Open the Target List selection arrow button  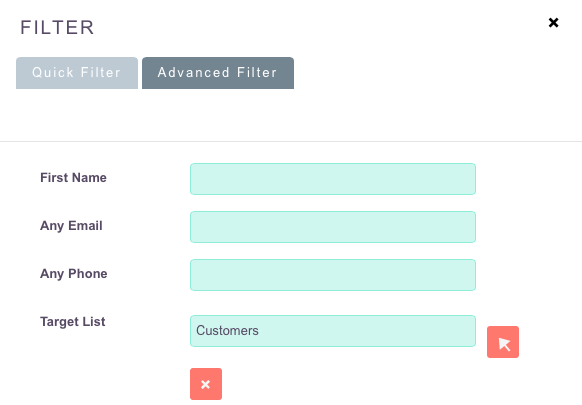[503, 342]
